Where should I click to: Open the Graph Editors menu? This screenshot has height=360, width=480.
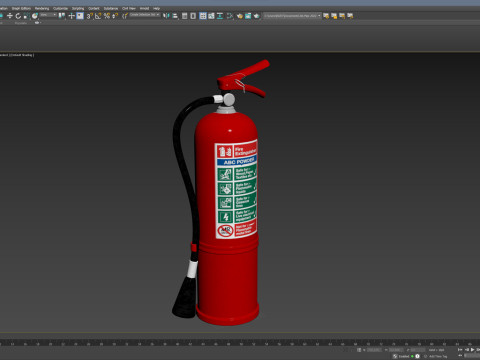click(21, 8)
